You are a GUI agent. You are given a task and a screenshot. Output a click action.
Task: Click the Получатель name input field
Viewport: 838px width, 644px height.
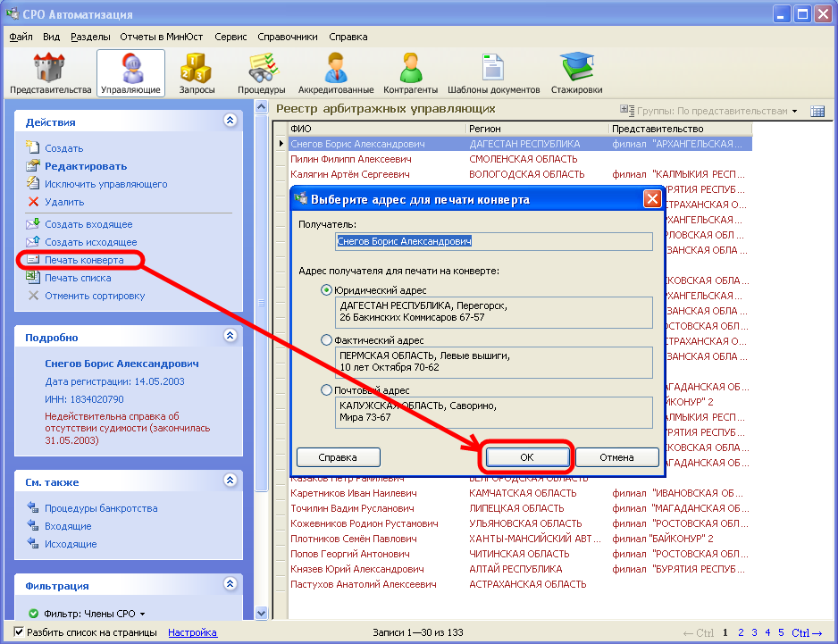[493, 241]
